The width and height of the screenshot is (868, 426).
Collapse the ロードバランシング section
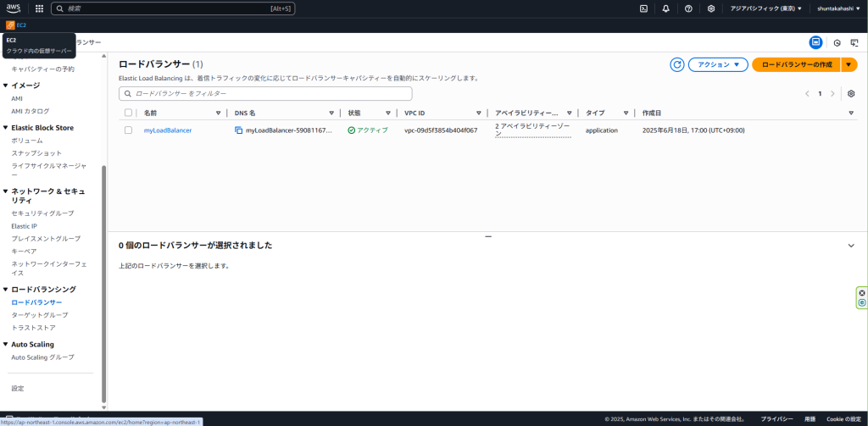(6, 290)
